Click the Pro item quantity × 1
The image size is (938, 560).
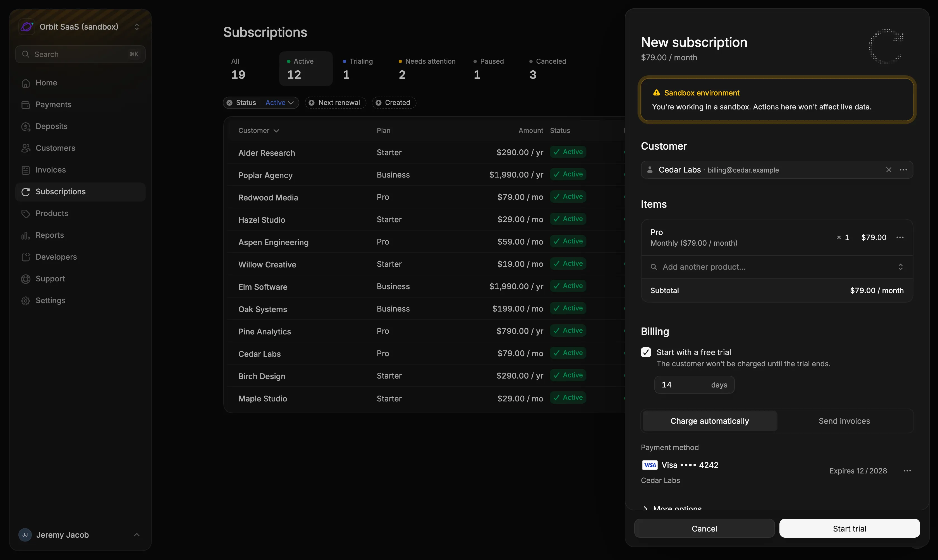(843, 237)
